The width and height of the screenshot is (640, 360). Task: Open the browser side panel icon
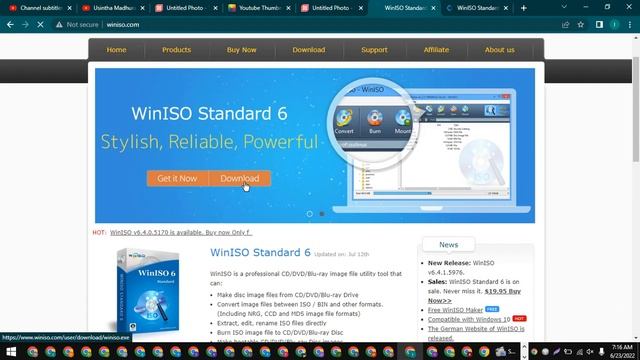point(599,24)
